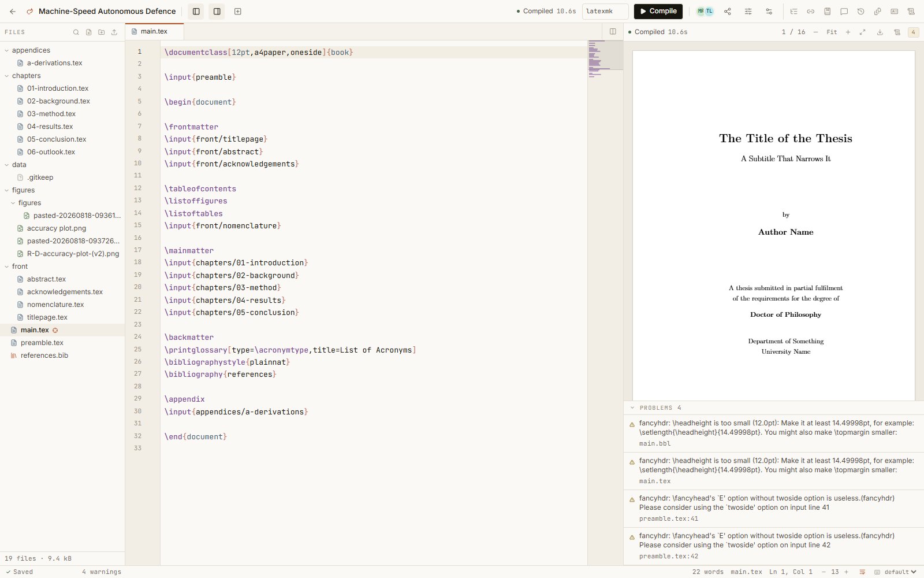Screen dimensions: 924x578
Task: Open the comments chat bubble icon
Action: [x=844, y=11]
